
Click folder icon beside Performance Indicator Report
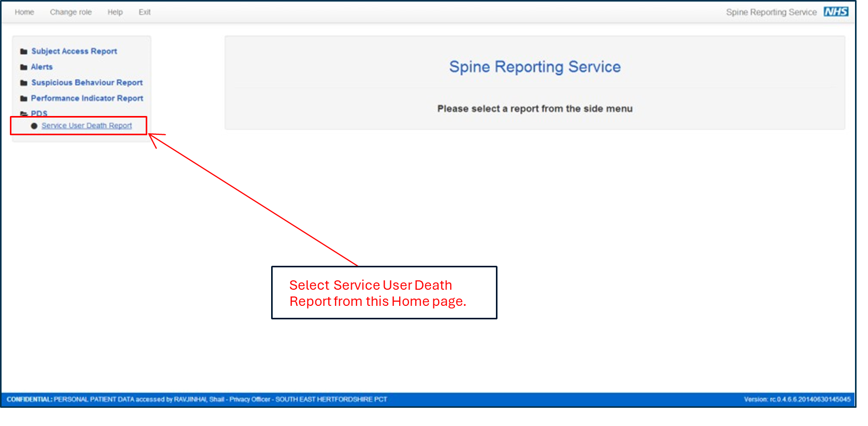pyautogui.click(x=23, y=98)
